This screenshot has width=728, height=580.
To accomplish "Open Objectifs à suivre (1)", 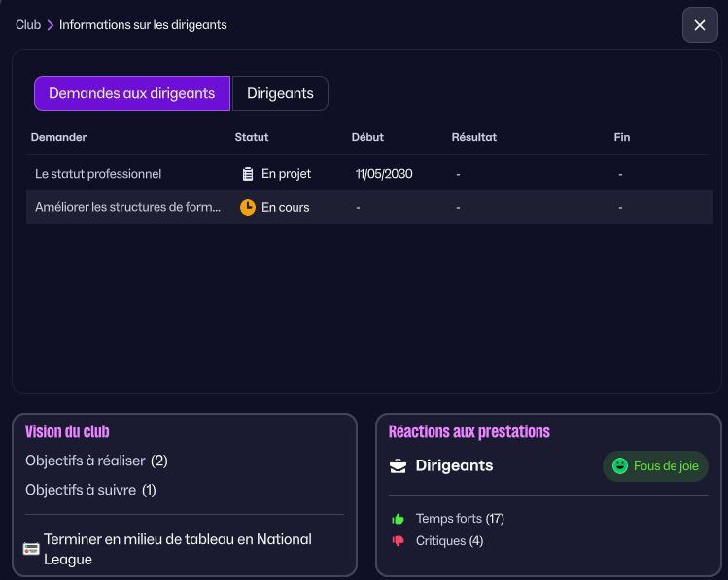I will pos(90,490).
